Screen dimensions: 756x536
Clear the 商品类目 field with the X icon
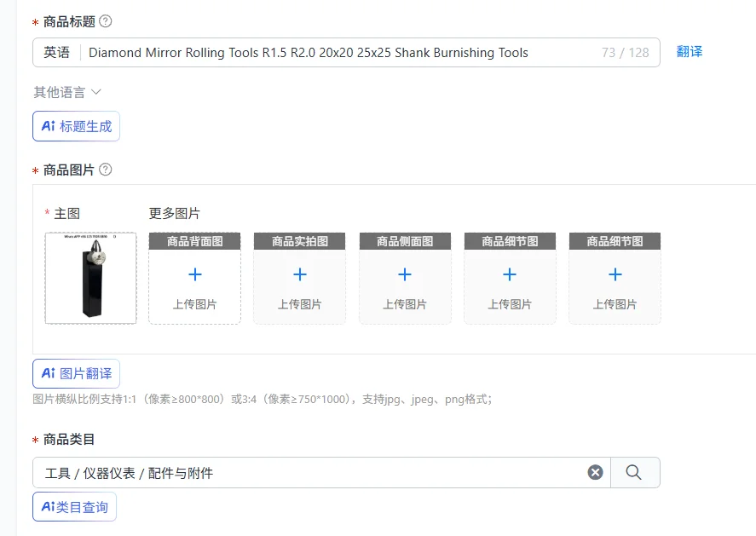(x=595, y=472)
